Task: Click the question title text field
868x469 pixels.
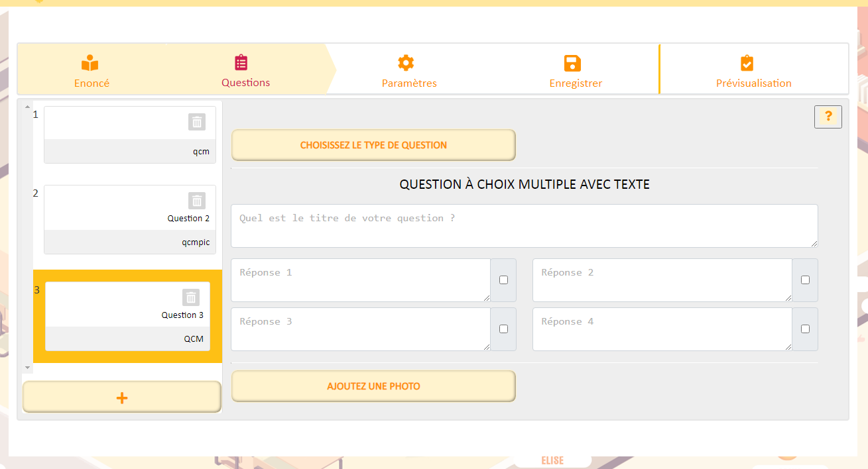Action: (524, 226)
